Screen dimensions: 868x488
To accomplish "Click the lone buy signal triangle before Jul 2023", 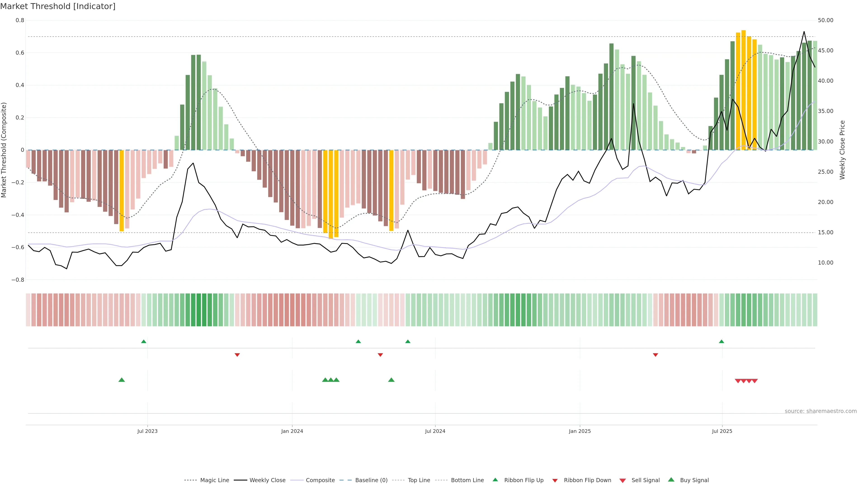I will [x=122, y=380].
